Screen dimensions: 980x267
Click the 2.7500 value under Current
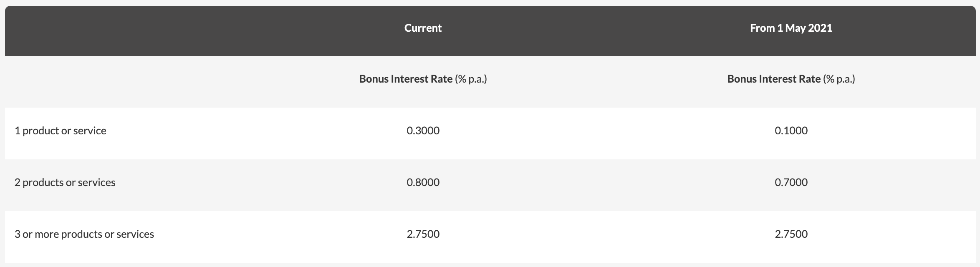(x=423, y=234)
